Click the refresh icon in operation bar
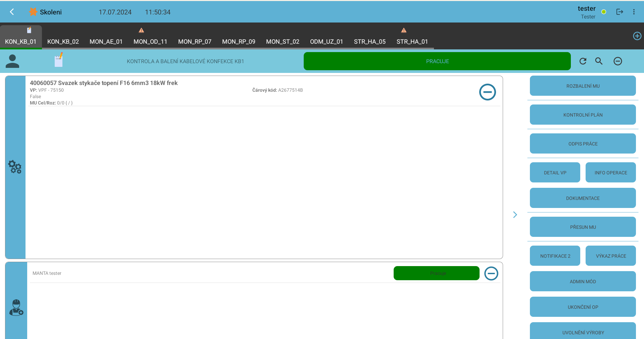644x339 pixels. click(x=583, y=61)
